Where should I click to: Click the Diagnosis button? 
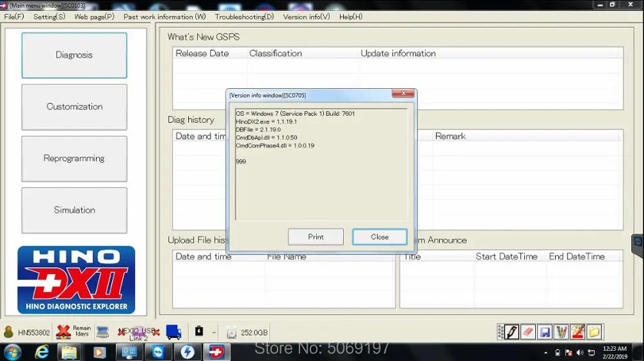74,55
